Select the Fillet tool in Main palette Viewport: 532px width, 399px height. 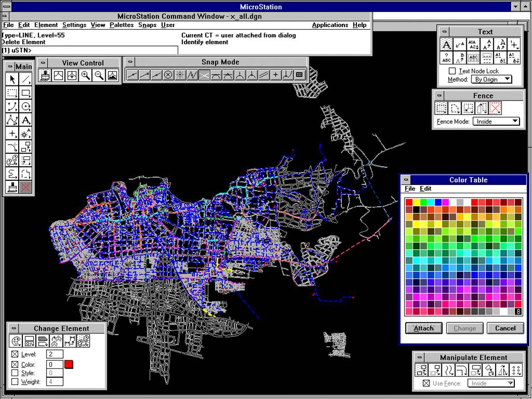(12, 147)
